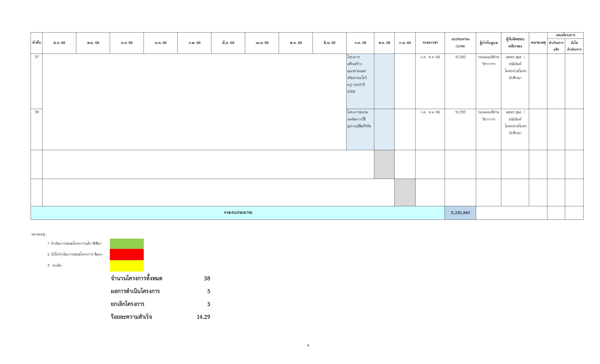Screen dimensions: 600x364
Task: Click total projects value 38
Action: click(x=207, y=279)
